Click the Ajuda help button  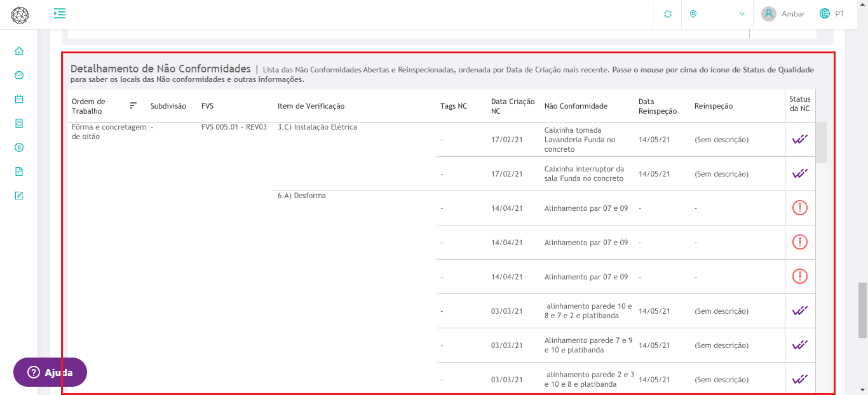[x=50, y=372]
